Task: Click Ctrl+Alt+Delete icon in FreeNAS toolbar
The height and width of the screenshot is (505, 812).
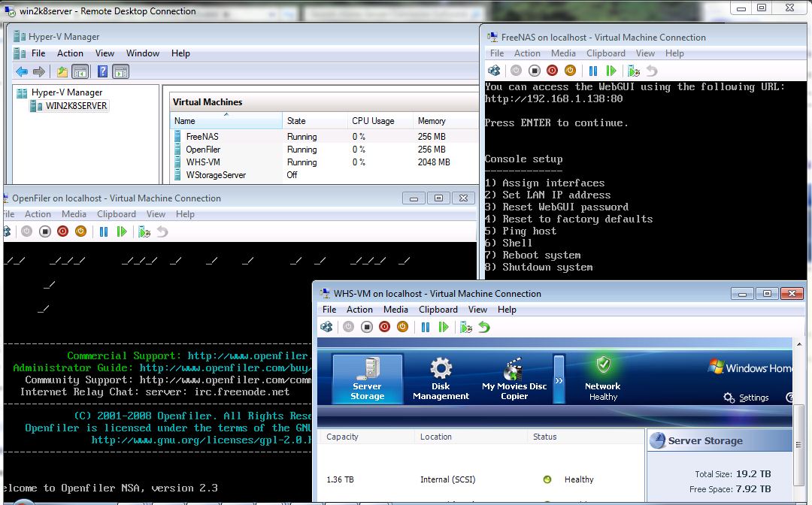Action: point(493,71)
